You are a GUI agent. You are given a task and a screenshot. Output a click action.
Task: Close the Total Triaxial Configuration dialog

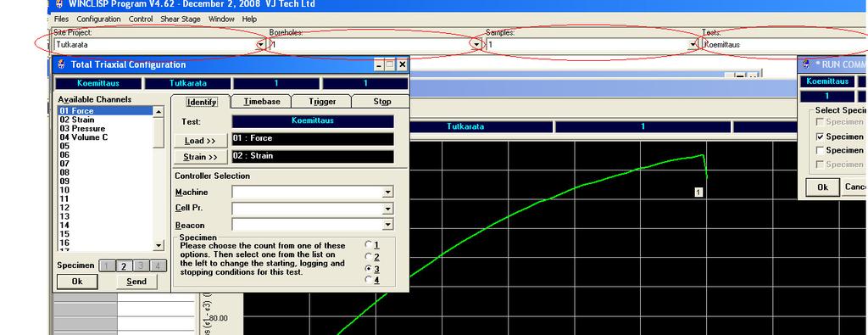coord(403,64)
